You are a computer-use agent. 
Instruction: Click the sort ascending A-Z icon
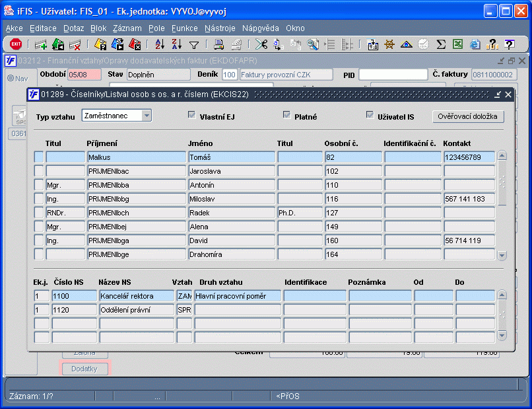point(159,44)
